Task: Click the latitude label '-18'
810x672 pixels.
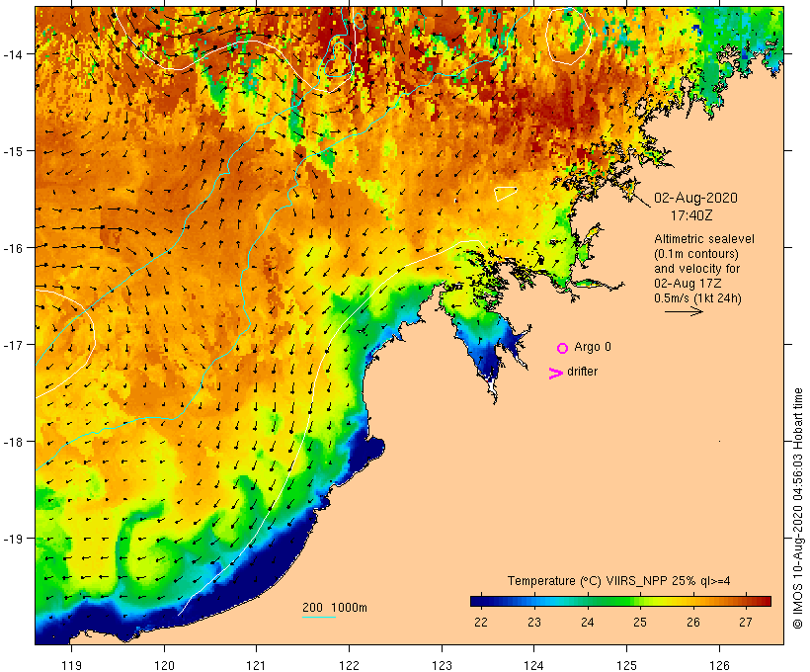Action: 12,442
